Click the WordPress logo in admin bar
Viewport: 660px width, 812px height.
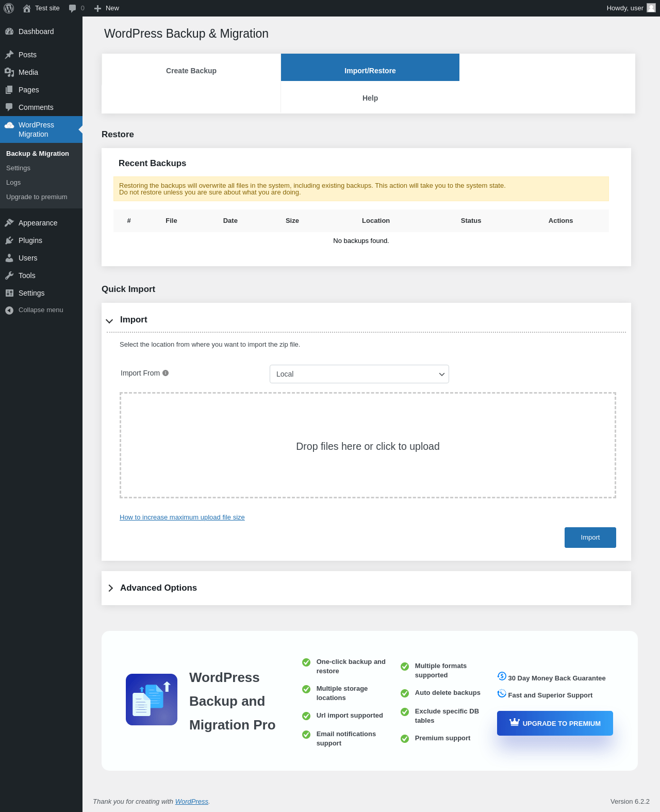9,8
